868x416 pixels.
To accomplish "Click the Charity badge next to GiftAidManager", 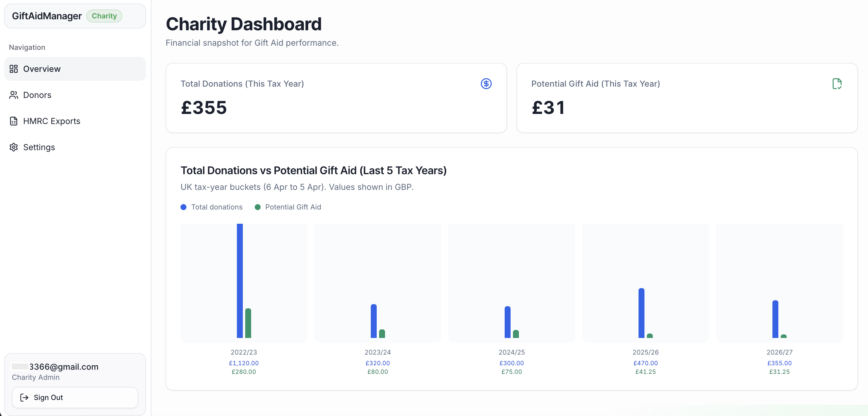I will pos(104,16).
